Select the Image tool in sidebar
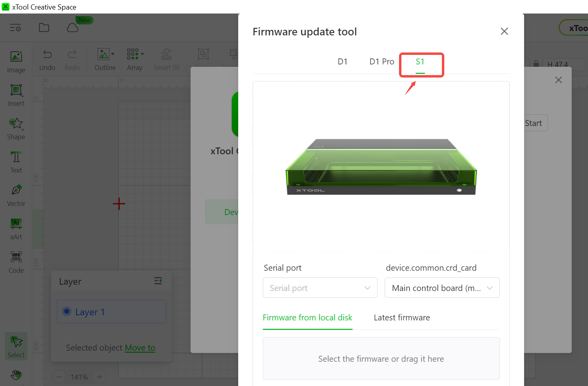This screenshot has width=588, height=386. point(16,62)
